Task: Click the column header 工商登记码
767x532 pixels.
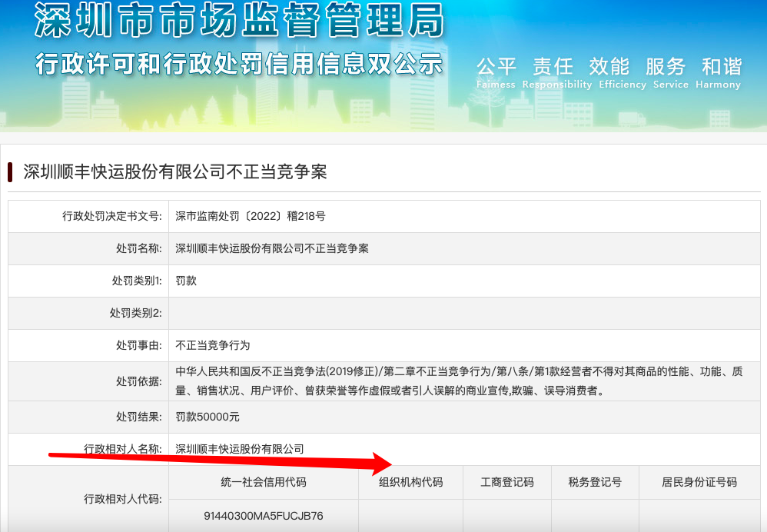Action: tap(507, 482)
